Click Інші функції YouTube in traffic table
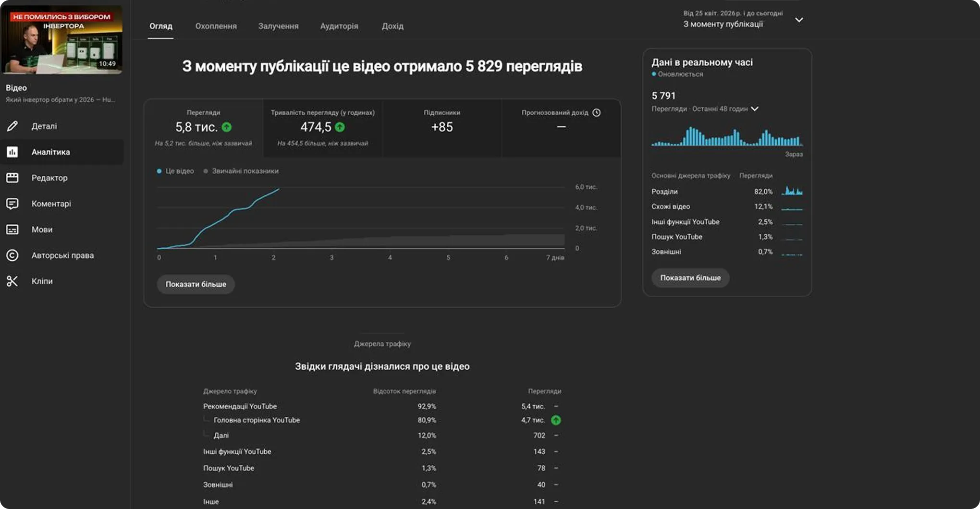Image resolution: width=980 pixels, height=509 pixels. pos(237,452)
